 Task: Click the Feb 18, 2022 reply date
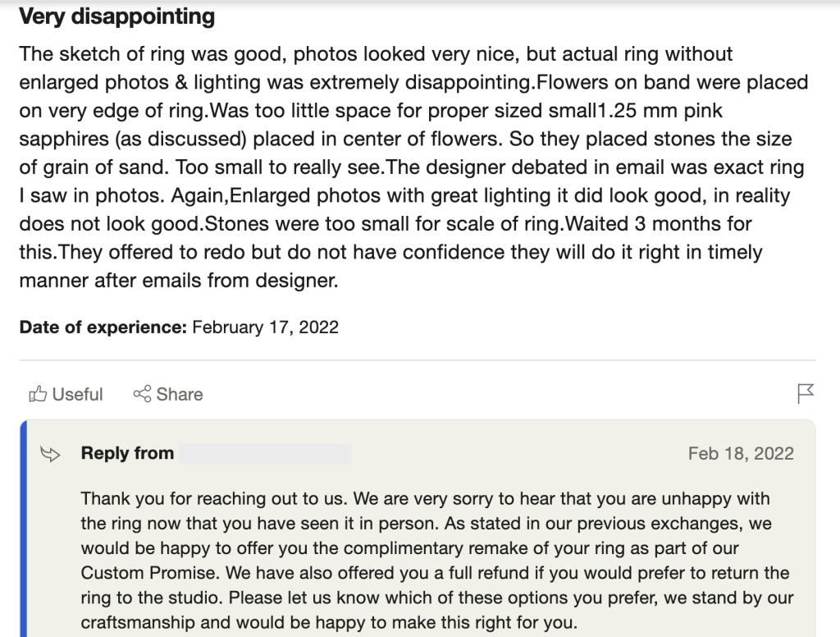point(741,454)
